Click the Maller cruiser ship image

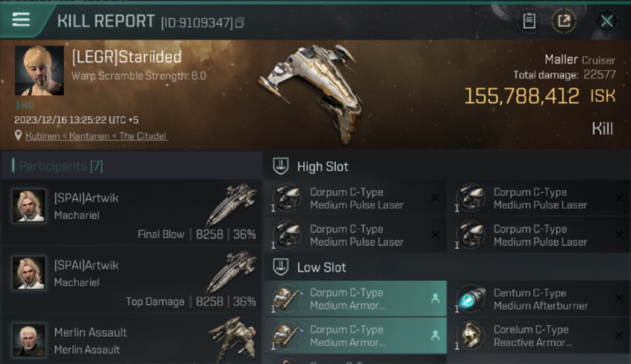[312, 92]
